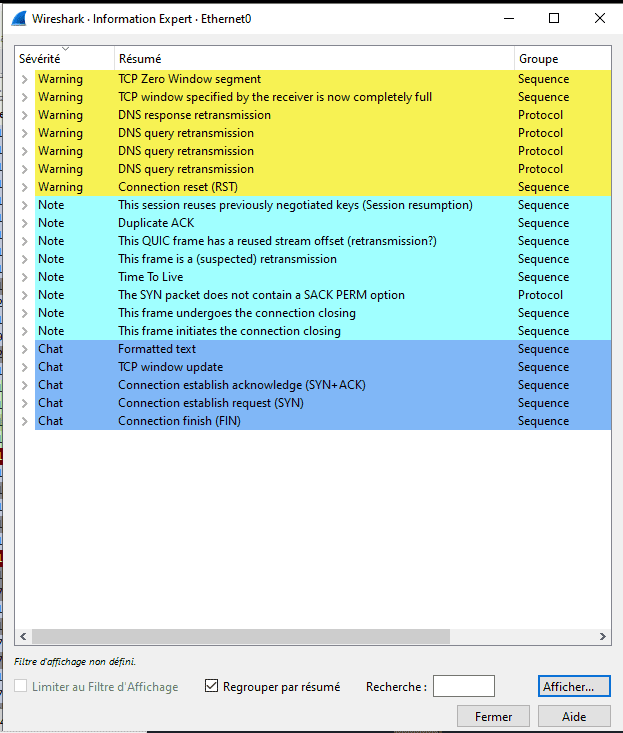623x733 pixels.
Task: Expand the Connection establish request (SYN) row
Action: (x=25, y=403)
